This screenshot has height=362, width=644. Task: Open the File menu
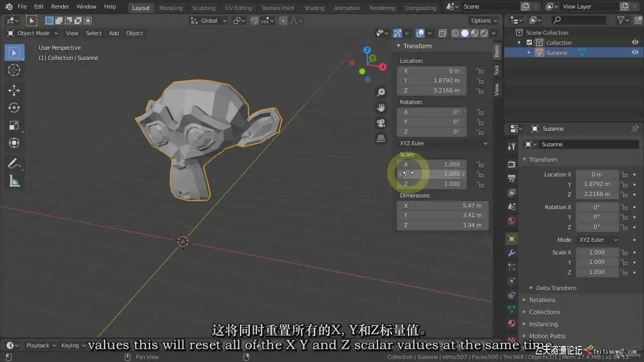tap(22, 7)
